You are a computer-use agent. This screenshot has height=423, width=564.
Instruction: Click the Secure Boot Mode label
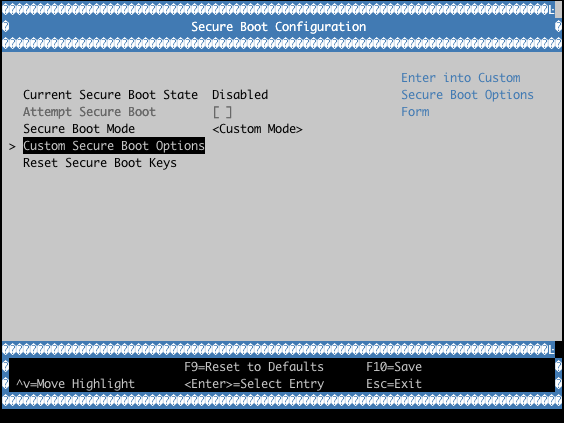[x=79, y=129]
